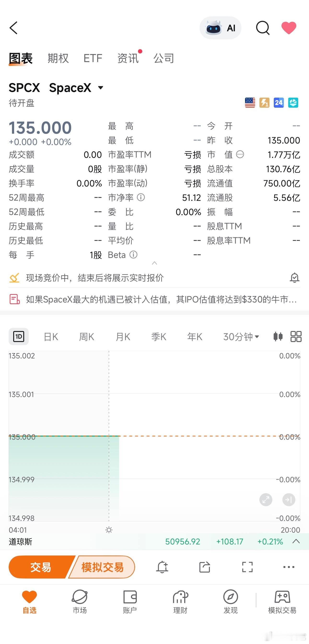Viewport: 309px width, 644px height.
Task: Tap the red news document icon
Action: (x=14, y=299)
